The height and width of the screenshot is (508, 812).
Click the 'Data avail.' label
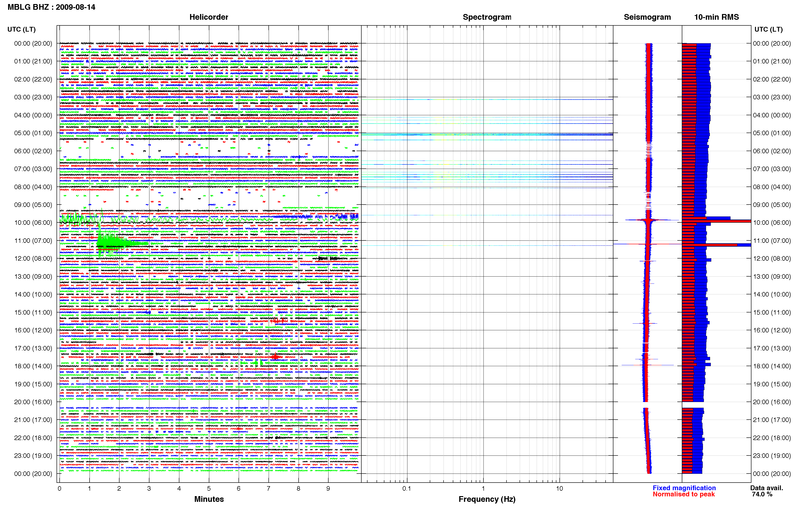tap(766, 488)
